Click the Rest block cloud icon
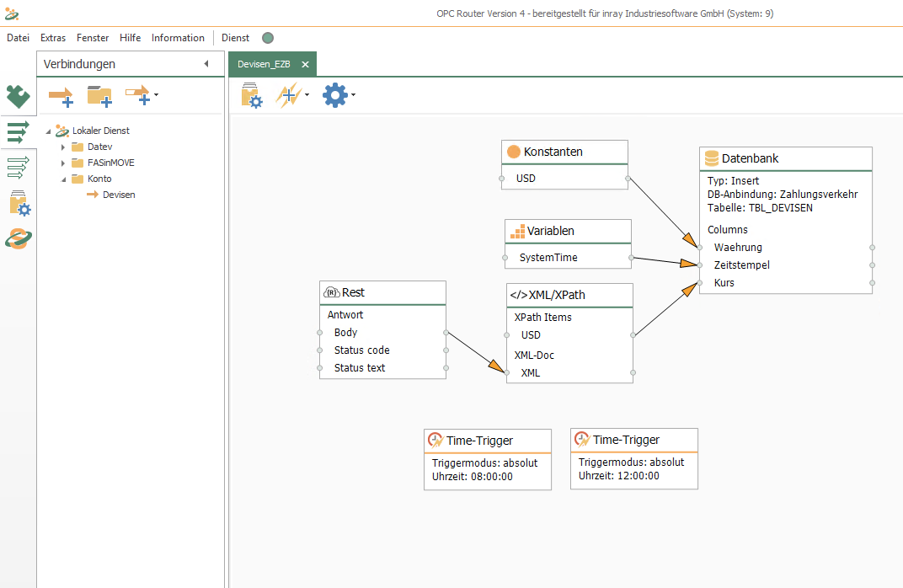The image size is (903, 588). (x=332, y=292)
